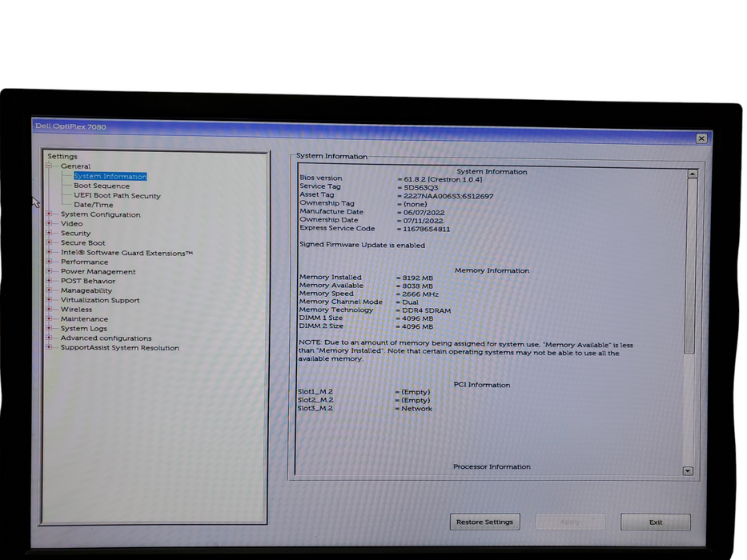This screenshot has width=747, height=560.
Task: Expand SupportAssist System Resolution node
Action: tap(49, 347)
